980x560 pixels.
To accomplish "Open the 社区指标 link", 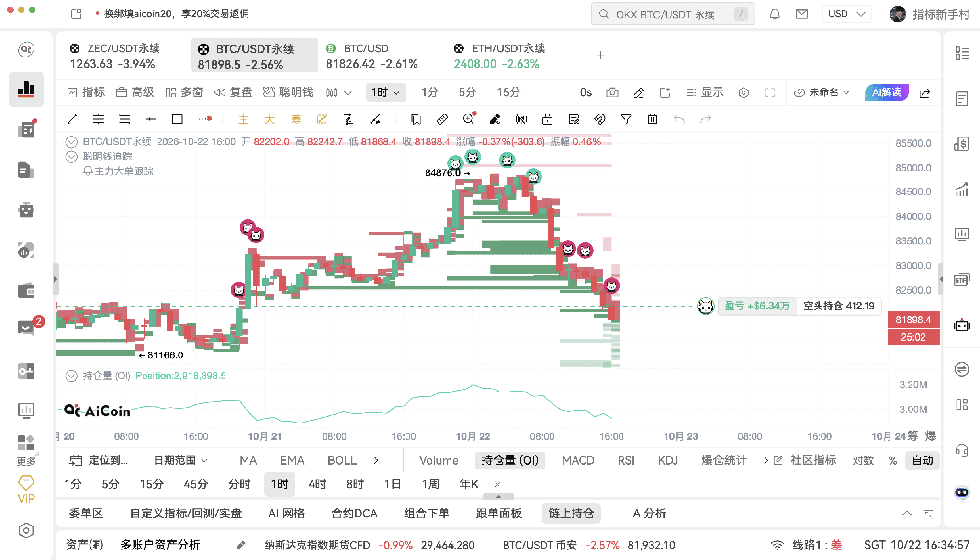I will [805, 460].
